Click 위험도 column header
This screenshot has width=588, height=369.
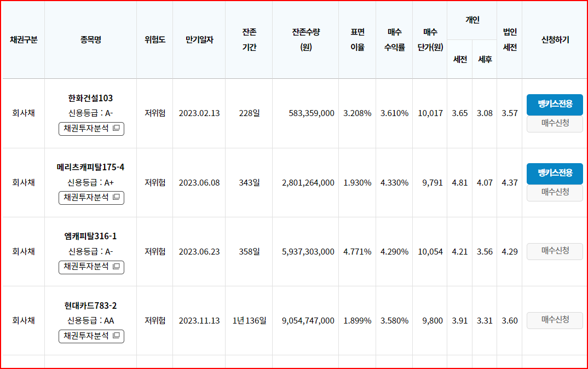point(155,40)
